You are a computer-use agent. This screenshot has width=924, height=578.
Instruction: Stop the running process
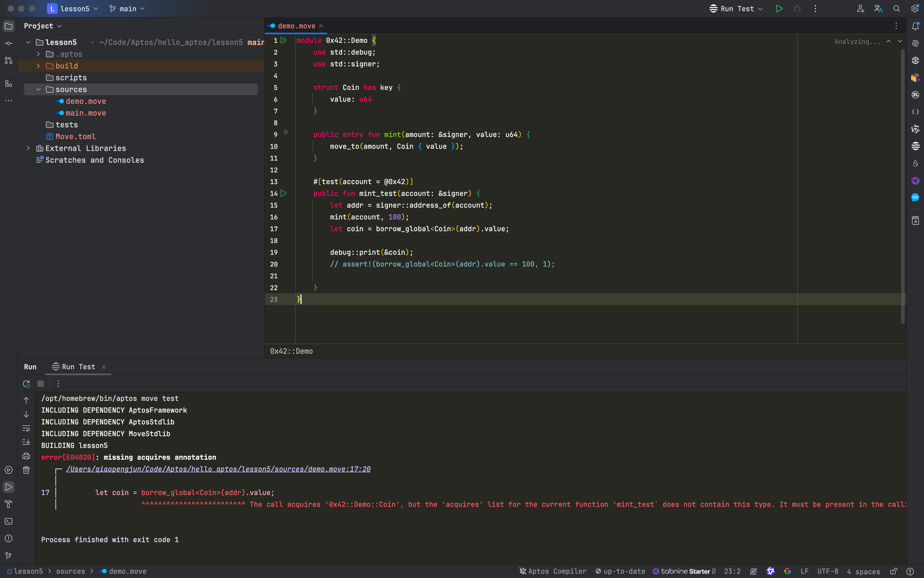[x=40, y=384]
